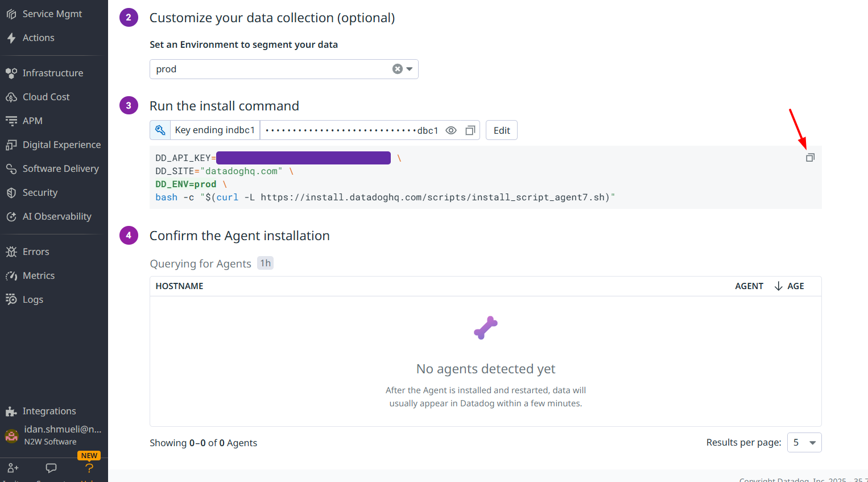
Task: Open the Logs section icon
Action: (11, 299)
